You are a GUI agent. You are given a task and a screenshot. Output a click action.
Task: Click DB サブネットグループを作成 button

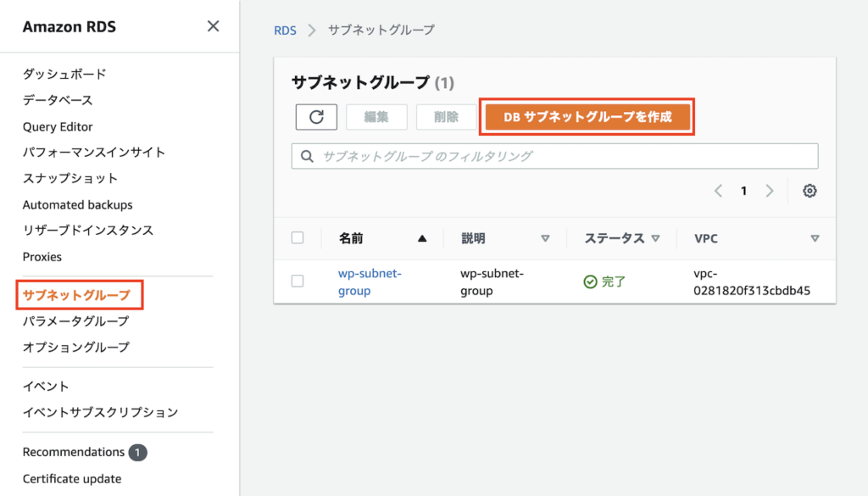(587, 117)
